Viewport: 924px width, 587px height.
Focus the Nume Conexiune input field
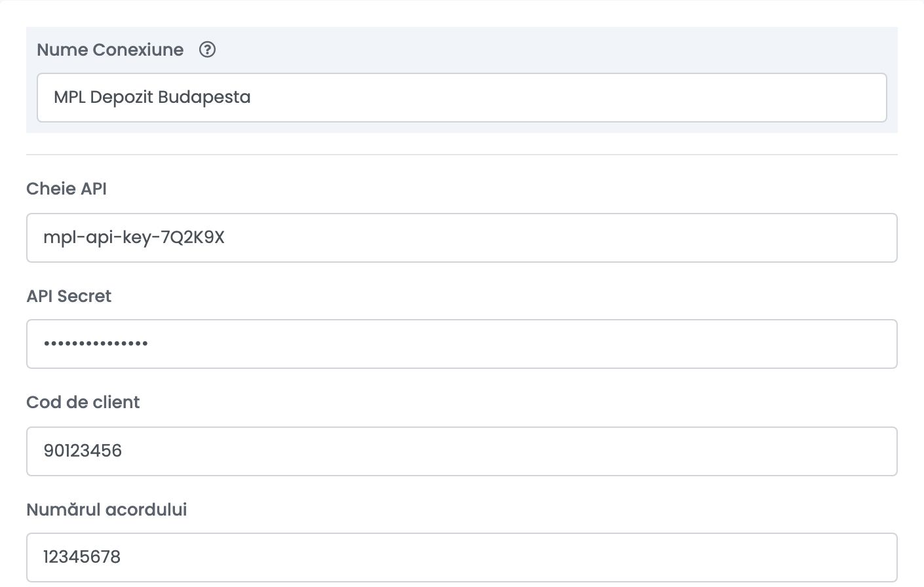[462, 98]
